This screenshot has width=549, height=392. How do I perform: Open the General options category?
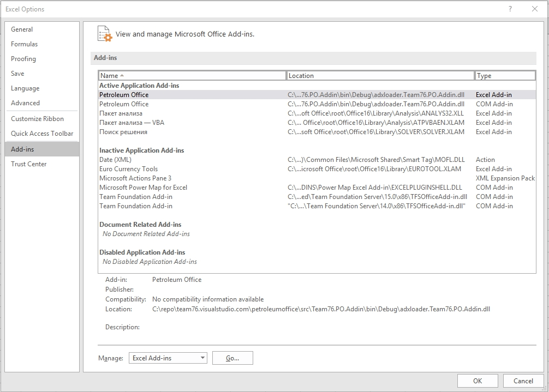22,29
